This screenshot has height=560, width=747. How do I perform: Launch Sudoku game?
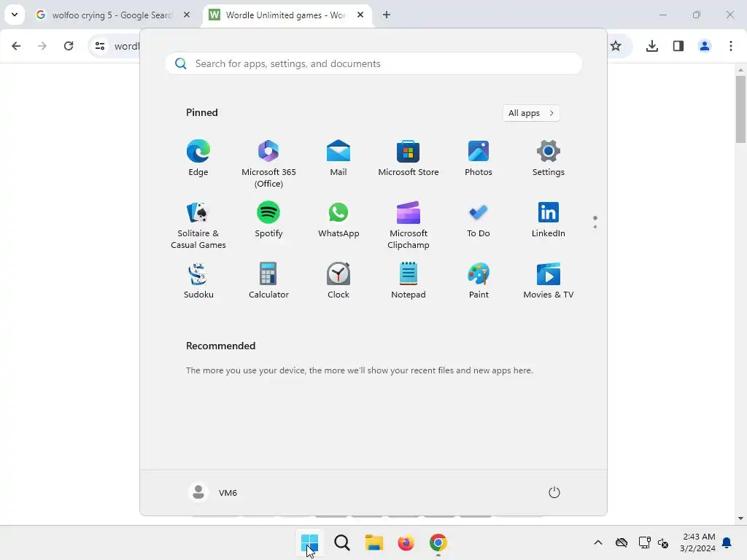(x=198, y=281)
